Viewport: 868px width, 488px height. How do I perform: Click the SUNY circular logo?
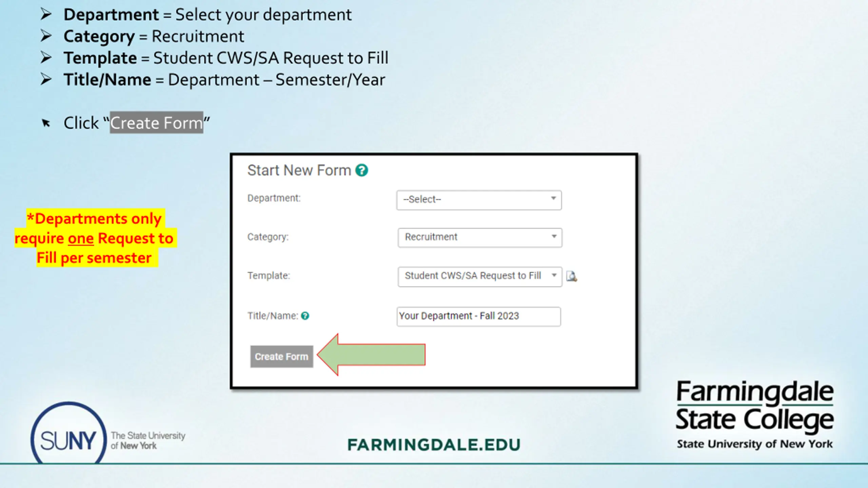69,433
